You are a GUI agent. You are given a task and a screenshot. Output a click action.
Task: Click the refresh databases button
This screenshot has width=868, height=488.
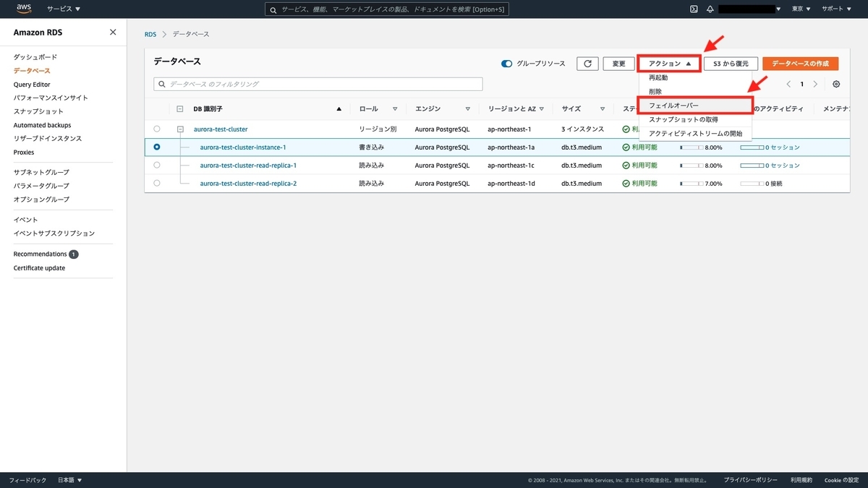tap(587, 64)
